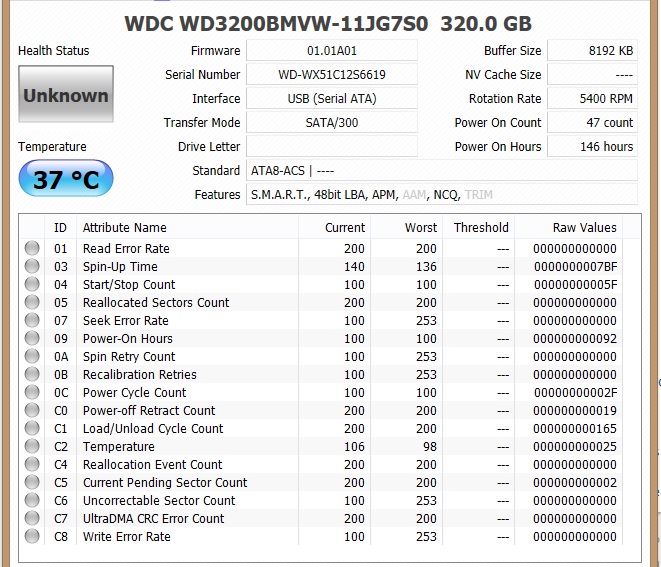Screen dimensions: 661x567
Task: Click the ID column header
Action: coord(60,228)
